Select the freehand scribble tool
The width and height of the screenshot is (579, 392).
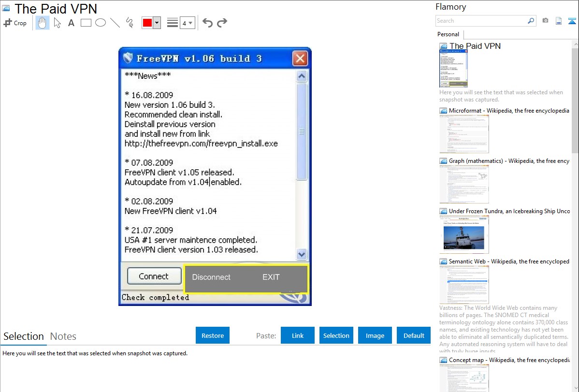tap(130, 23)
